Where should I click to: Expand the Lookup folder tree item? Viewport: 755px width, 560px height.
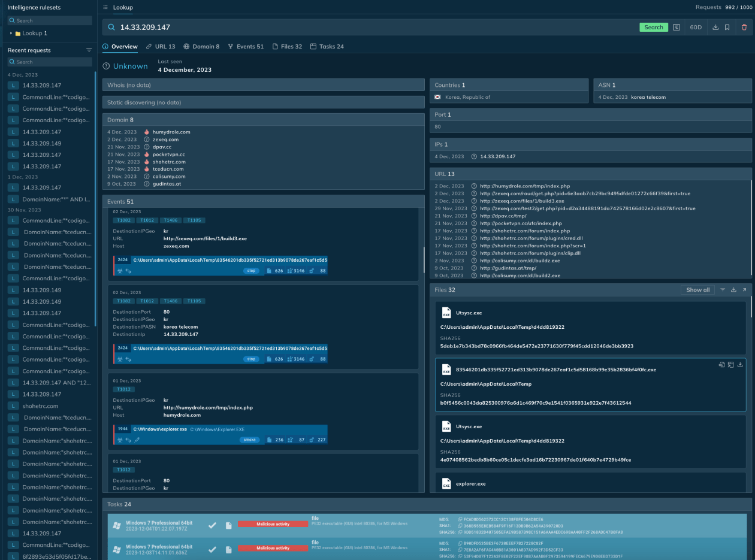coord(11,34)
